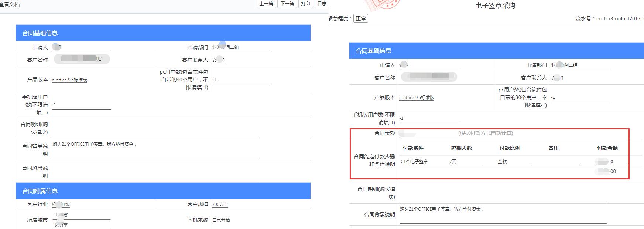Click the empty 备注 field in payment row
644x229 pixels.
562,162
